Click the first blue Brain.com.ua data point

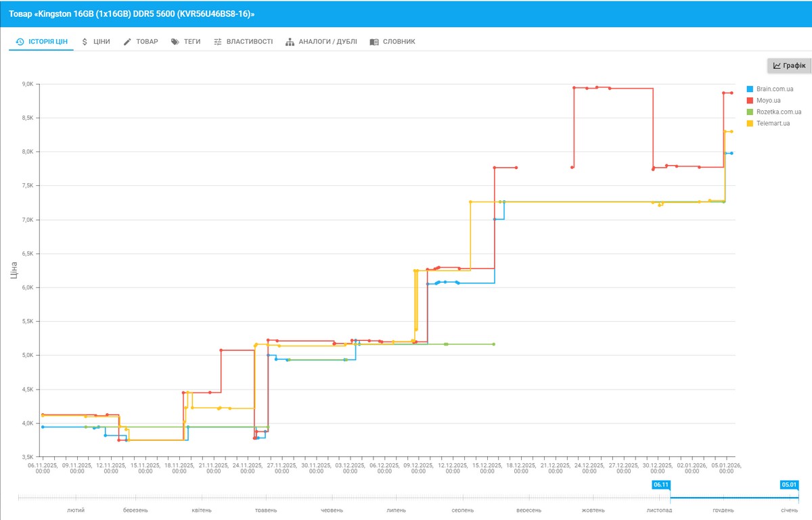[x=43, y=427]
